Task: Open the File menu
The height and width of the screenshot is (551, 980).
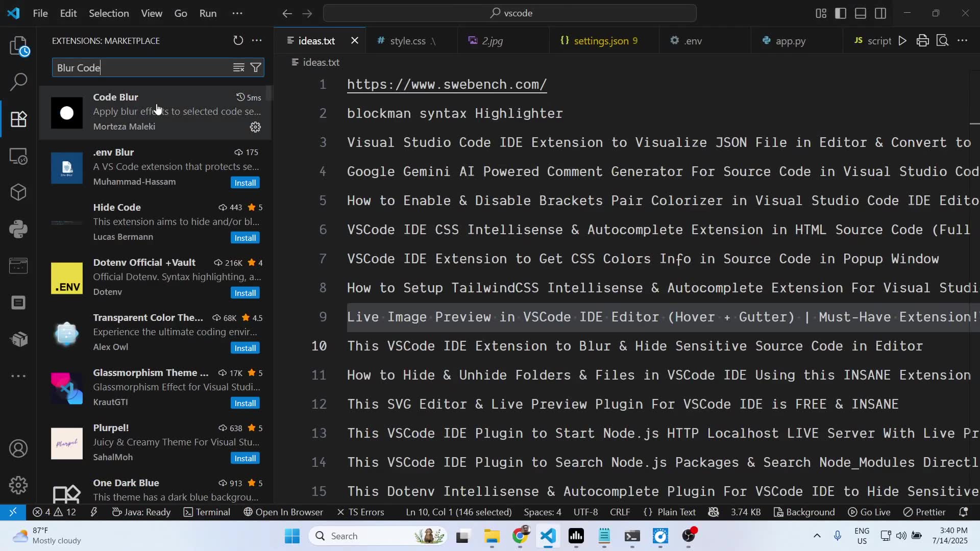Action: click(40, 13)
